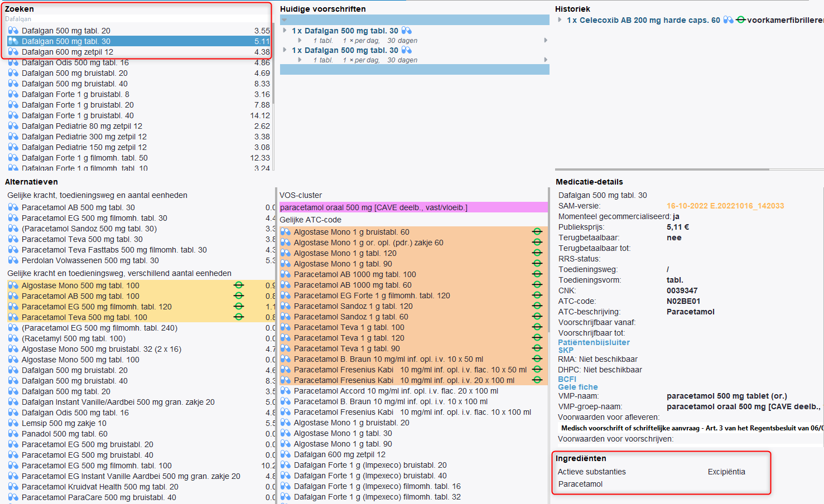Click the pill icon after Celecoxib AB 200 mg in Historiek
Image resolution: width=824 pixels, height=504 pixels.
729,20
